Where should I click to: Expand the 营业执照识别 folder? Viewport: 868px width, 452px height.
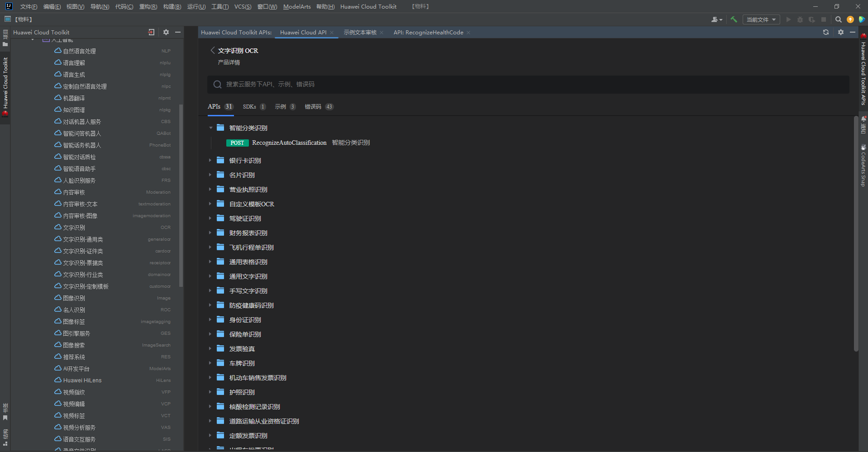(210, 189)
